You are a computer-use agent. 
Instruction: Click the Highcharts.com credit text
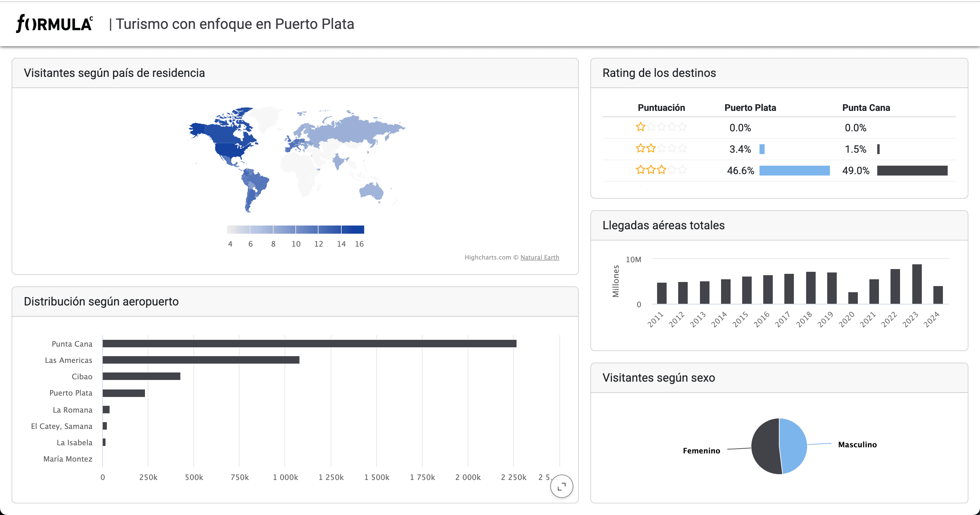488,257
